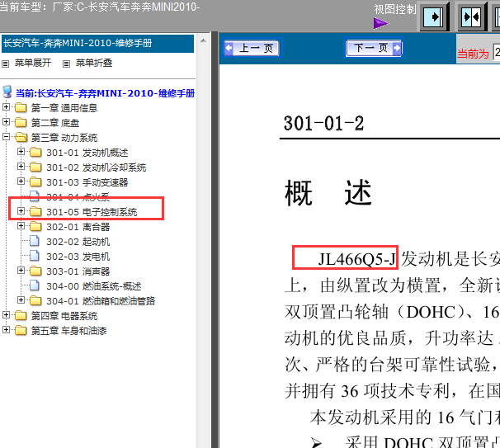Image resolution: width=500 pixels, height=448 pixels.
Task: Open 304-00 燃油系统-概述 page
Action: pos(94,286)
